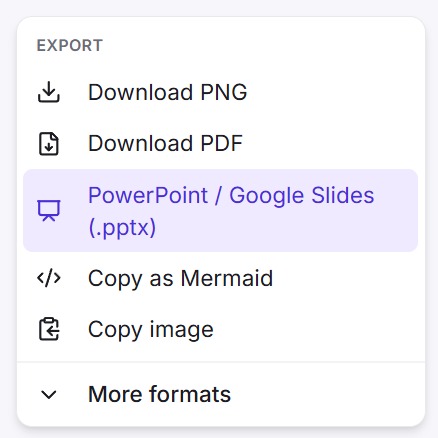438x438 pixels.
Task: Choose the Download PNG menu entry
Action: [220, 92]
